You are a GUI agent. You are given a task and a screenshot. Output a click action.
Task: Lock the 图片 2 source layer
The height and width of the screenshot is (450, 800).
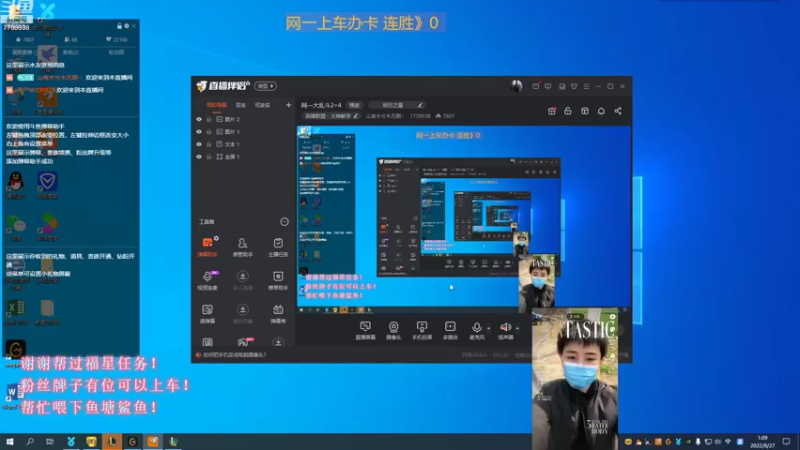(209, 119)
